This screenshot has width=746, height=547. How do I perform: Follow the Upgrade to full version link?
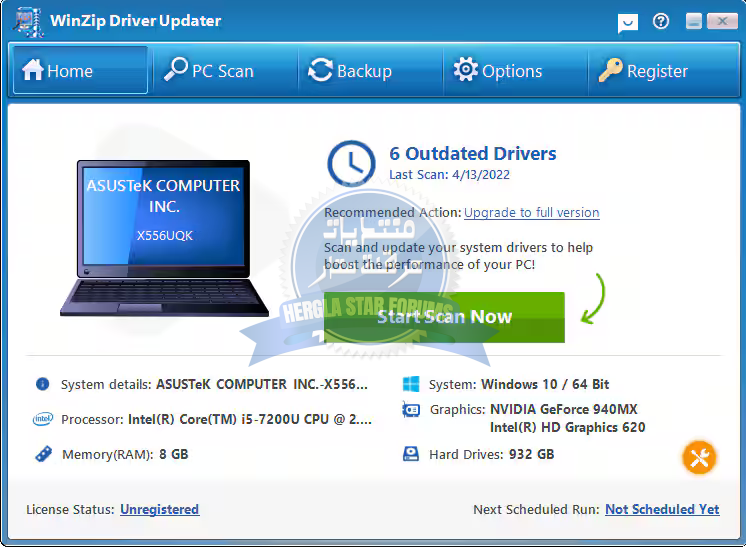[x=531, y=213]
